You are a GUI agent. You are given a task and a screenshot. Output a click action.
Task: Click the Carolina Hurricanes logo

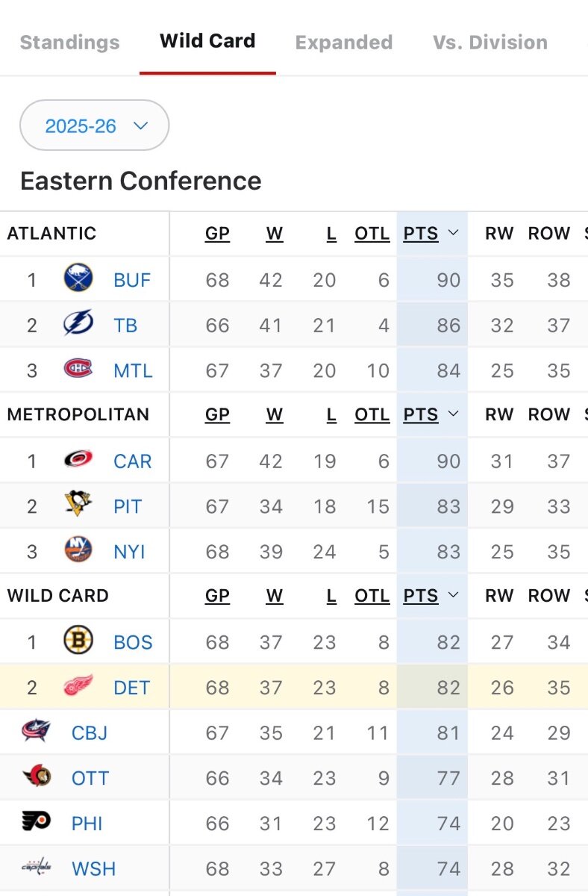coord(78,460)
